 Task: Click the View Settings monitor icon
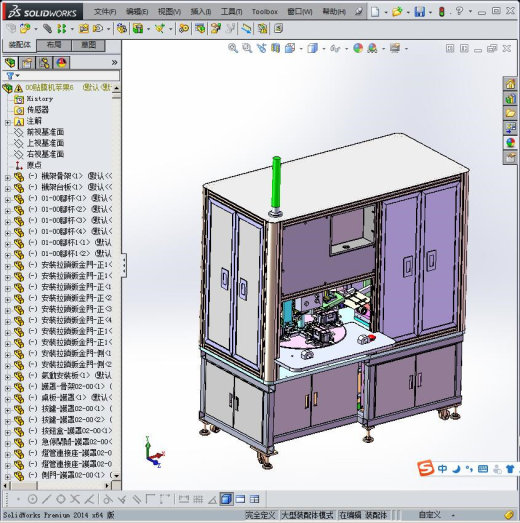395,48
